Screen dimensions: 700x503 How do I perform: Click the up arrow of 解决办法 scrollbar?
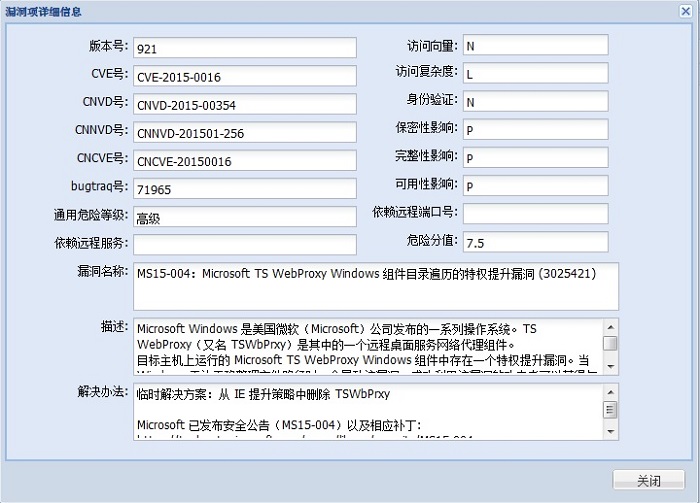click(x=610, y=392)
